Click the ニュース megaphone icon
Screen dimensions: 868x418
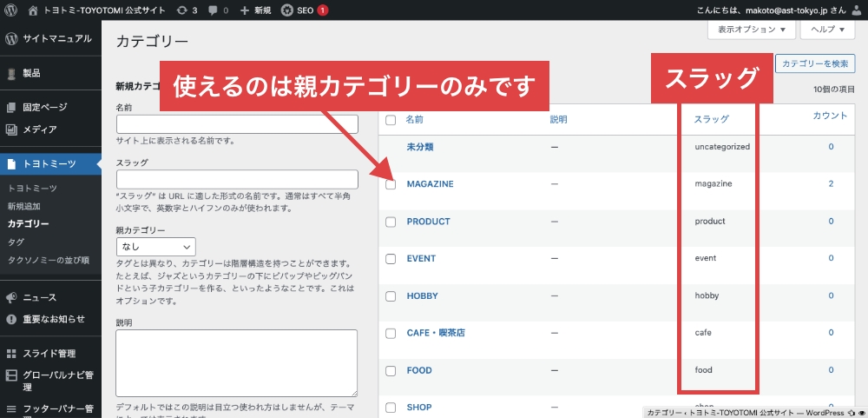click(x=11, y=298)
